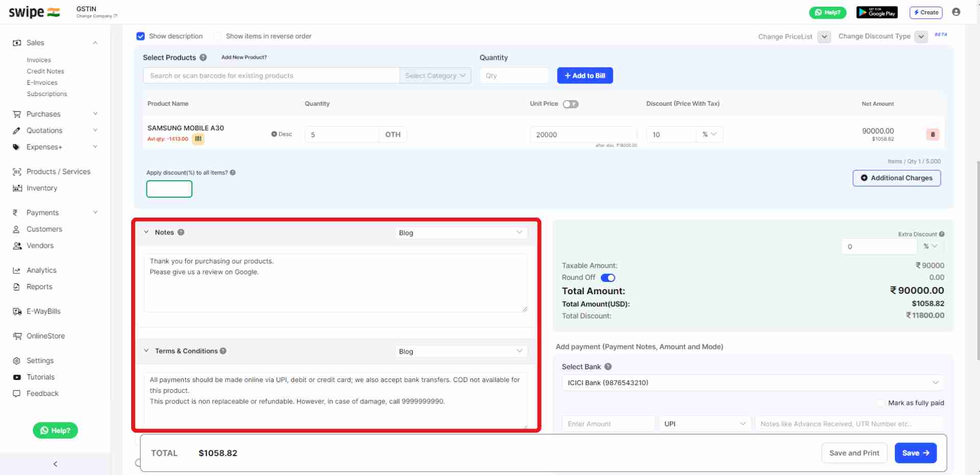Toggle the Unit Price tax switch

[x=571, y=104]
